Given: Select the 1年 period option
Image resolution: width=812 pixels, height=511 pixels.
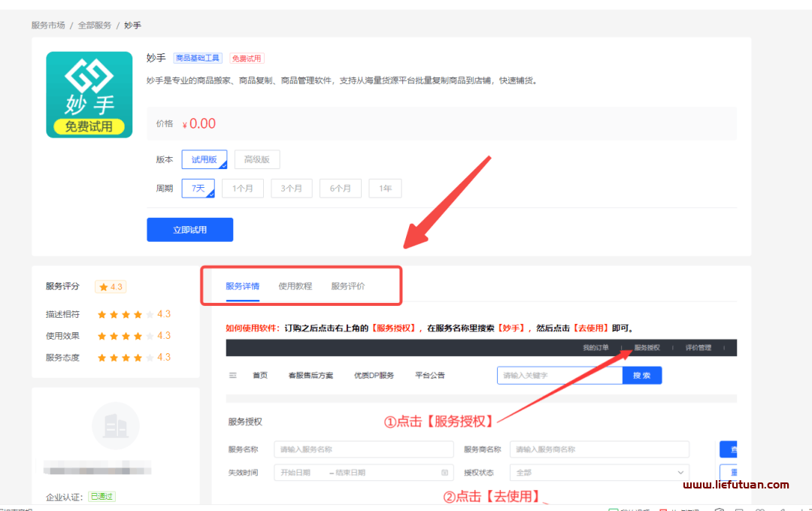Looking at the screenshot, I should coord(385,188).
